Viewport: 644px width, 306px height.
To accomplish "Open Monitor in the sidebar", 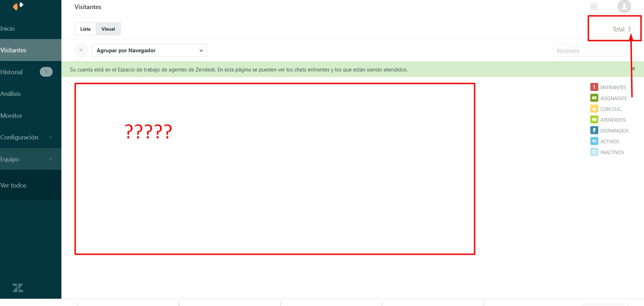I will [x=31, y=116].
